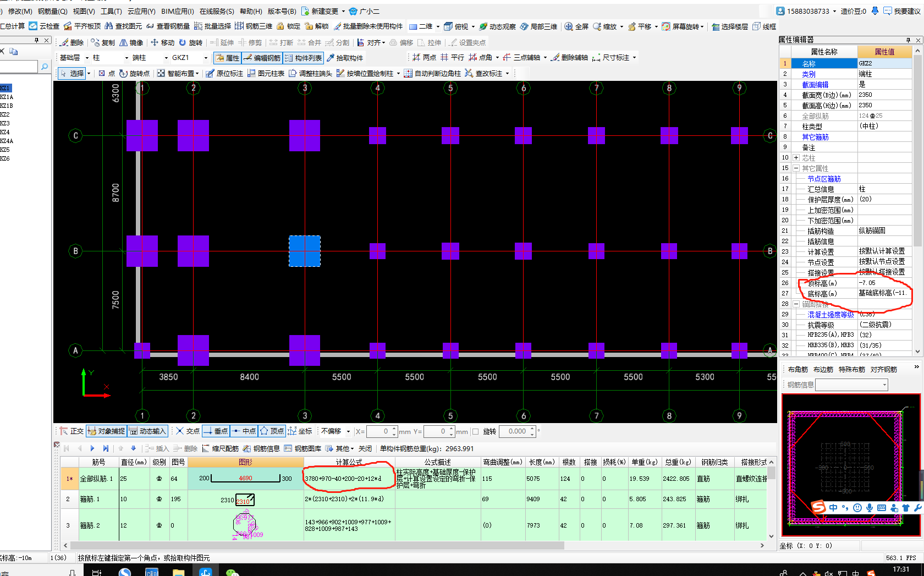Toggle the 构件列表 component list panel

[x=303, y=58]
